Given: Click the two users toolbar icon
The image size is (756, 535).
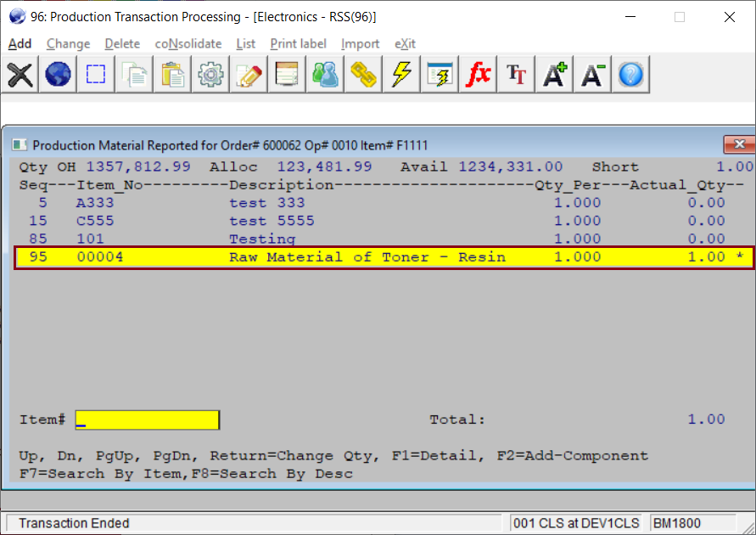Looking at the screenshot, I should pos(325,74).
